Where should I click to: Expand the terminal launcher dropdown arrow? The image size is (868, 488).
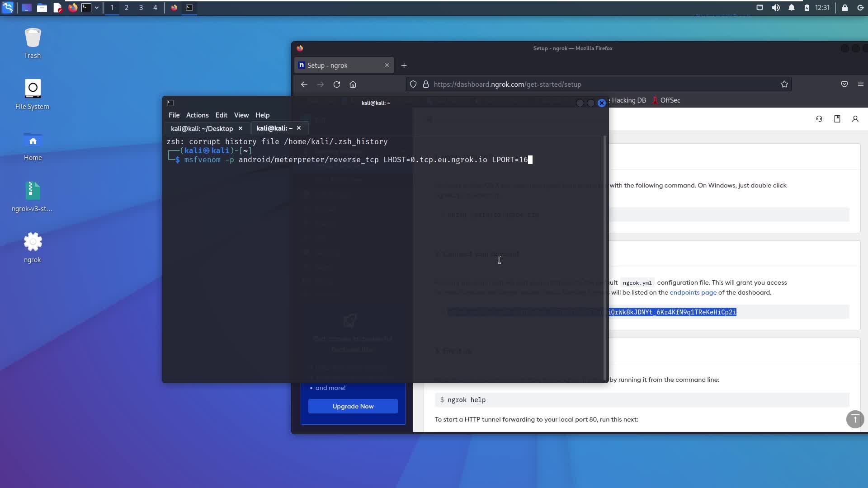(96, 8)
